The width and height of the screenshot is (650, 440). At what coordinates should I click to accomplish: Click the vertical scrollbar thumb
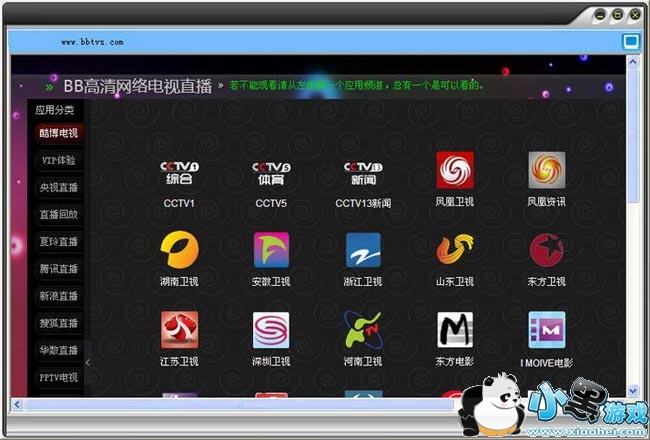click(633, 136)
